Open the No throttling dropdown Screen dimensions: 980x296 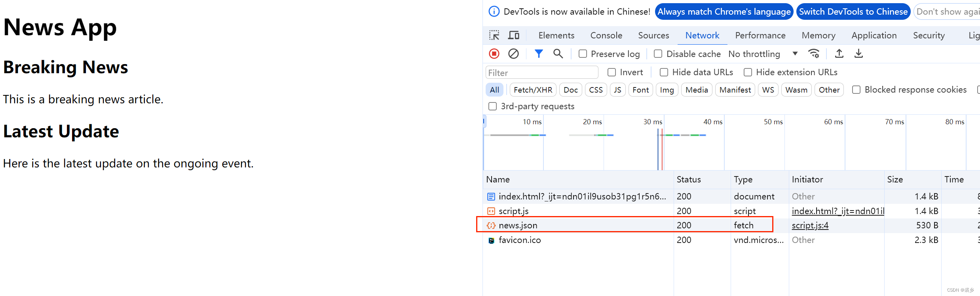[763, 54]
